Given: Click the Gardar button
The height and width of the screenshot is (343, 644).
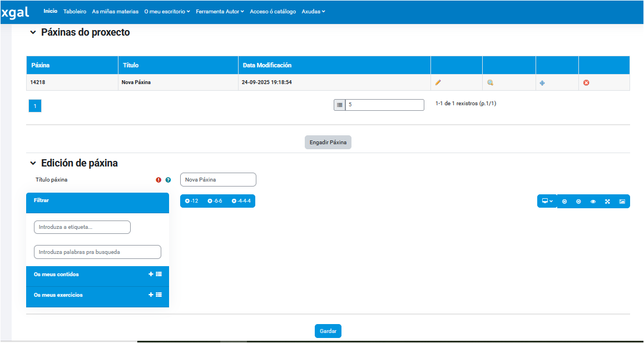Looking at the screenshot, I should pyautogui.click(x=328, y=331).
